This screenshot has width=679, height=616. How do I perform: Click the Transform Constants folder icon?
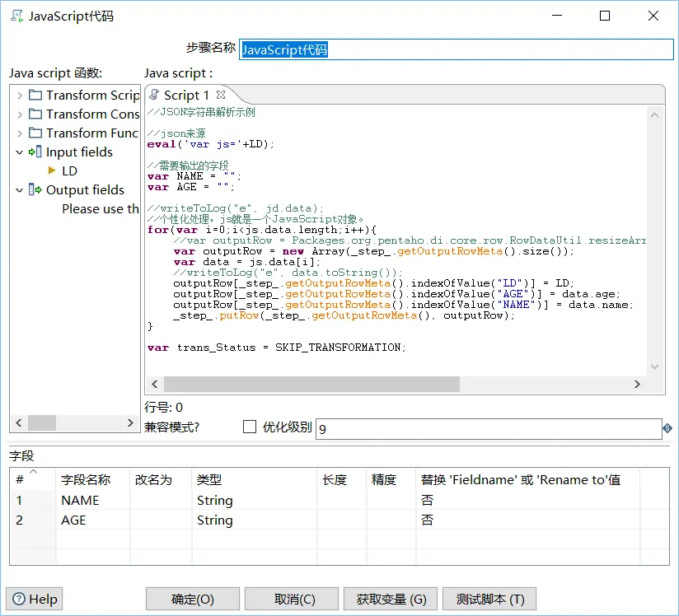[35, 114]
